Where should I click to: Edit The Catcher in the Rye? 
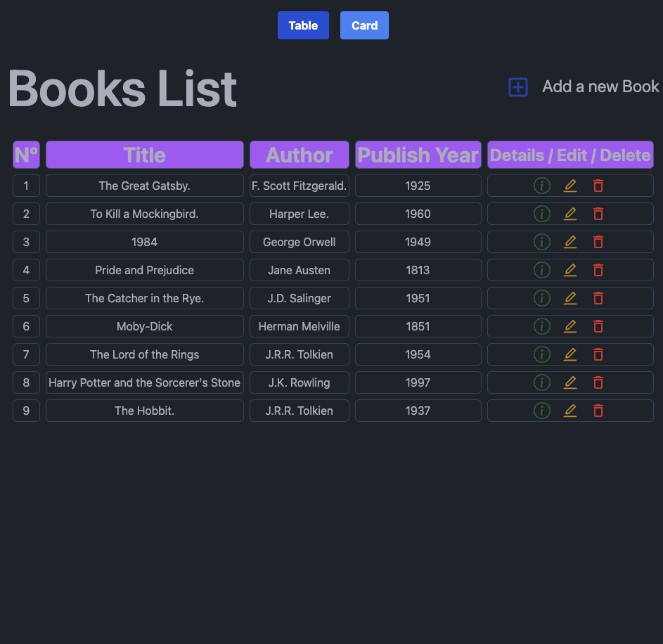[x=570, y=298]
